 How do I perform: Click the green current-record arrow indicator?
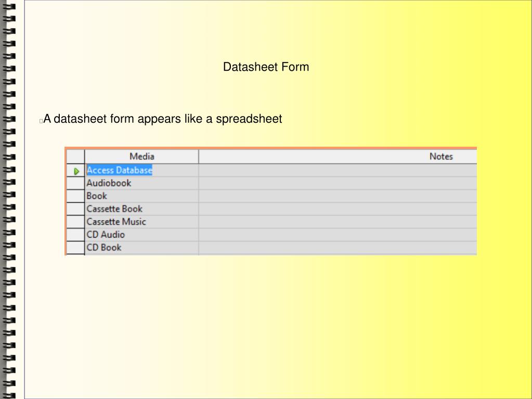[76, 171]
